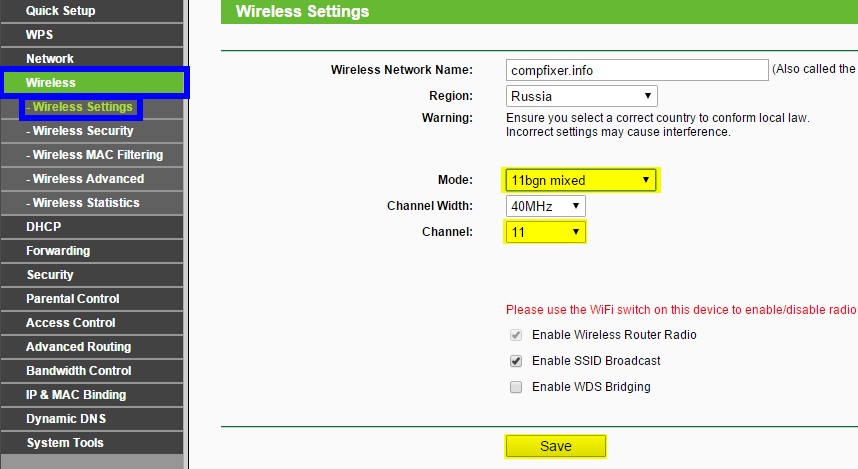Enable the WDS Bridging checkbox

tap(516, 387)
